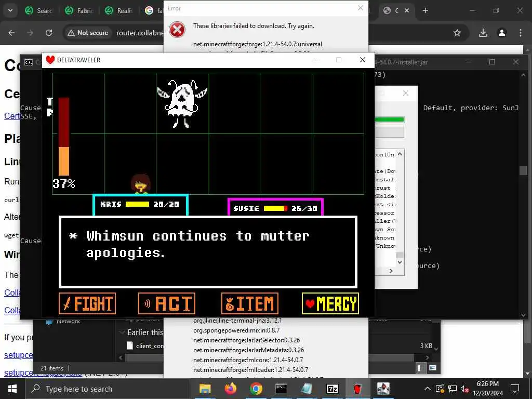The width and height of the screenshot is (532, 399).
Task: Go back in Chrome browser
Action: (11, 33)
